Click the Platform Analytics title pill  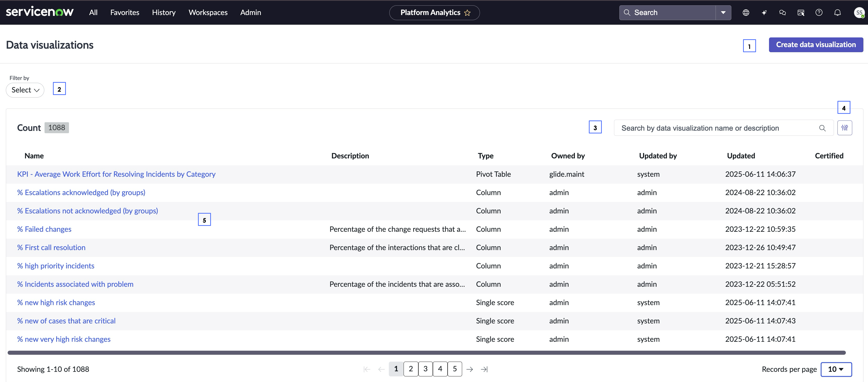[434, 12]
